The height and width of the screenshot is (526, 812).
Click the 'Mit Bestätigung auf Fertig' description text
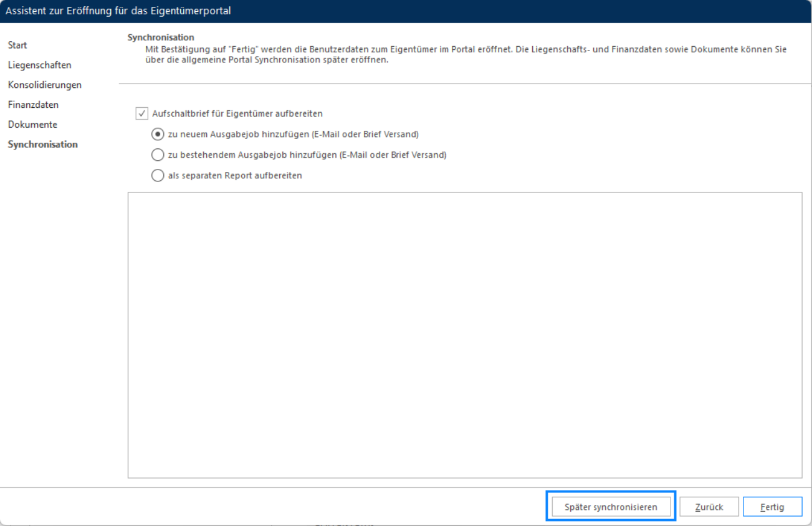tap(466, 54)
